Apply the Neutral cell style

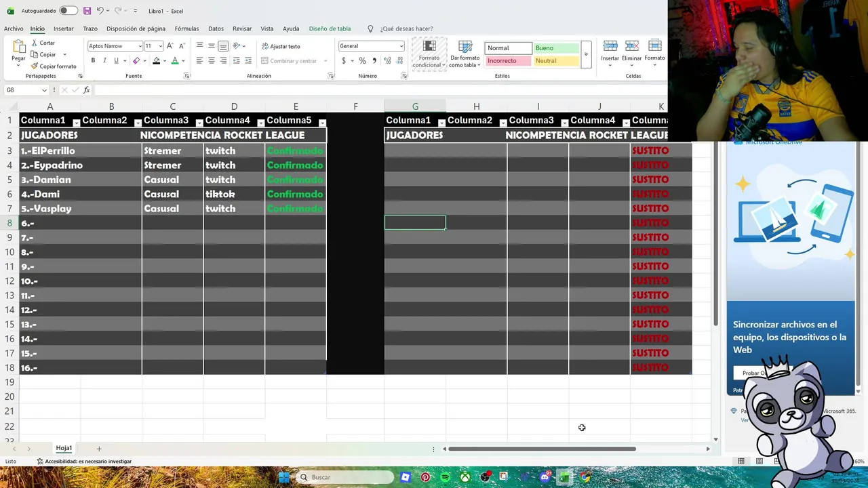556,60
